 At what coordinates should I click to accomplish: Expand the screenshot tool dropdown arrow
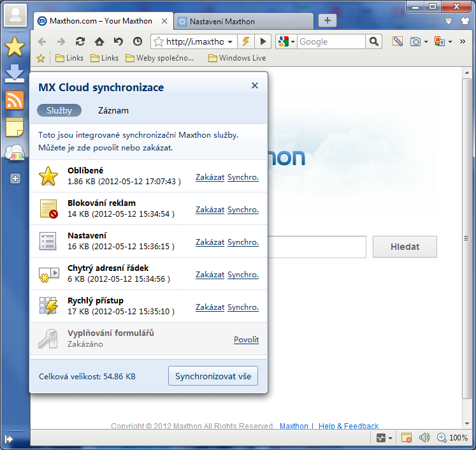pyautogui.click(x=426, y=42)
